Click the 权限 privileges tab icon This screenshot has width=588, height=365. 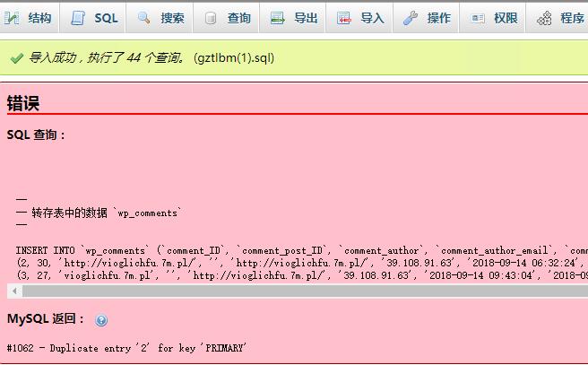tap(478, 18)
